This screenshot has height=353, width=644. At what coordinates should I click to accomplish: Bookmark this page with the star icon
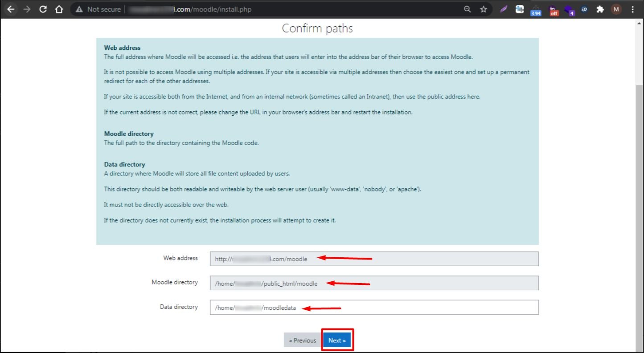click(x=484, y=9)
